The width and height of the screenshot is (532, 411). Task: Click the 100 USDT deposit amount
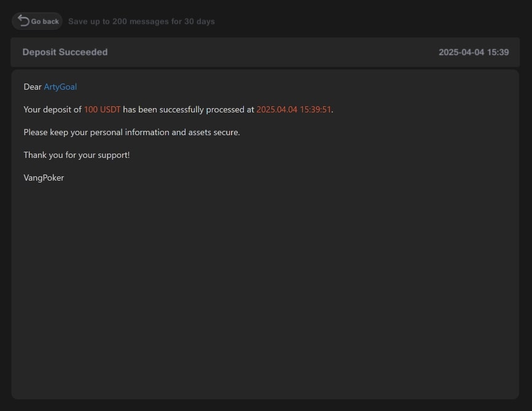pyautogui.click(x=102, y=110)
